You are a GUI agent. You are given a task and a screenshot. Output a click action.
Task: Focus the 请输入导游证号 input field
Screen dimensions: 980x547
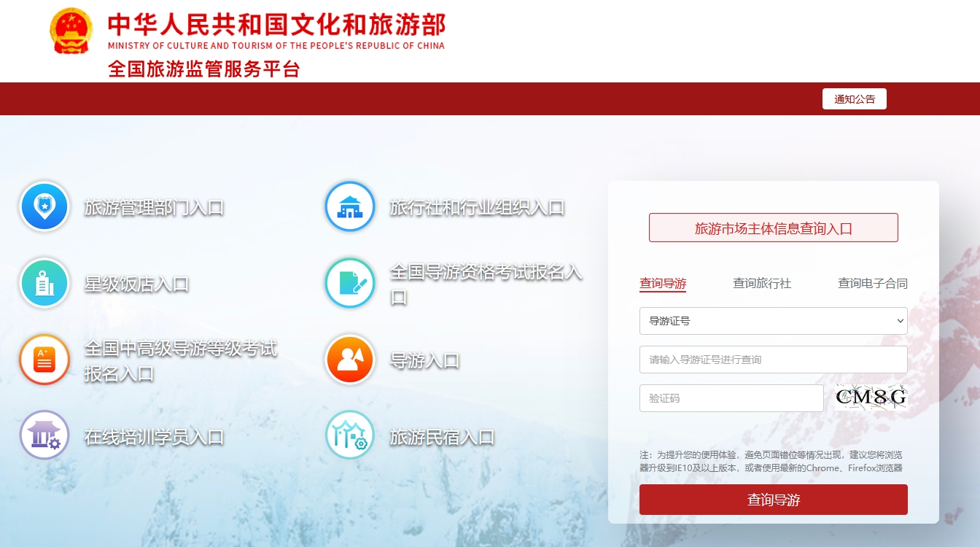point(774,360)
